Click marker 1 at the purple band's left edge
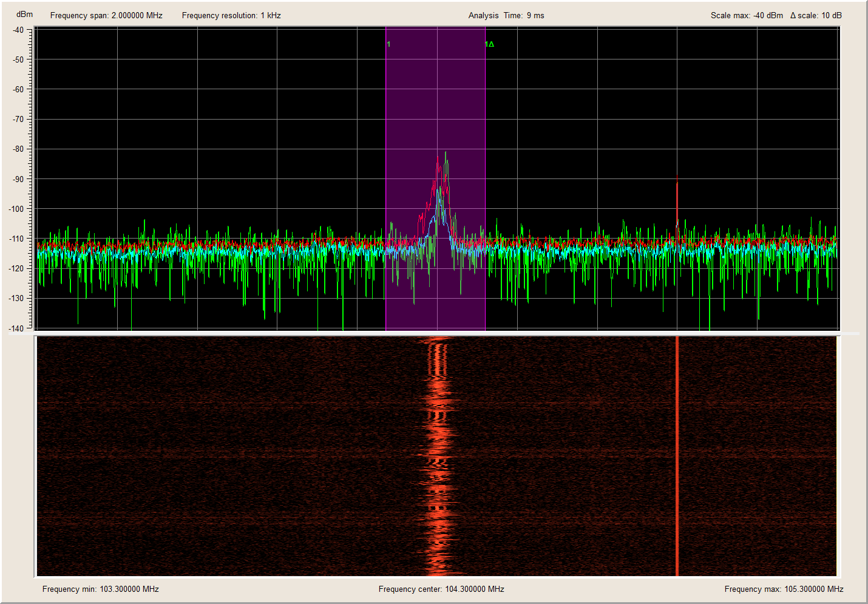This screenshot has height=604, width=868. (388, 44)
